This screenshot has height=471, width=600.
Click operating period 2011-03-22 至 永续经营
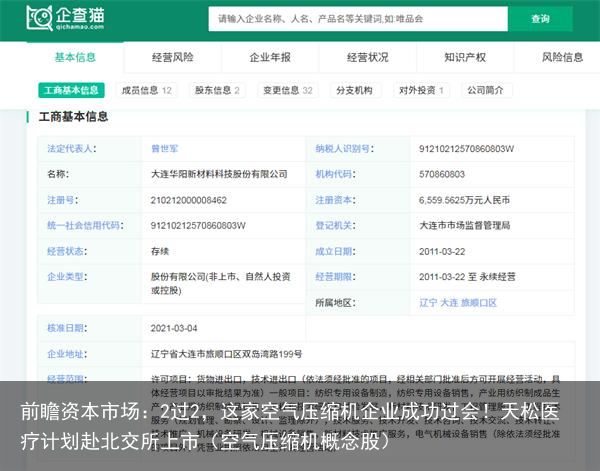click(467, 276)
